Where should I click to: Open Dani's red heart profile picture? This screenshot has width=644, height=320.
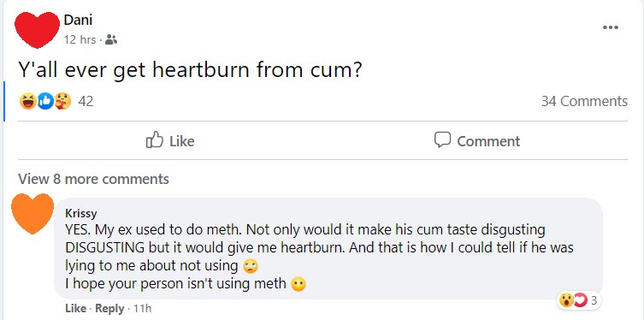click(37, 30)
